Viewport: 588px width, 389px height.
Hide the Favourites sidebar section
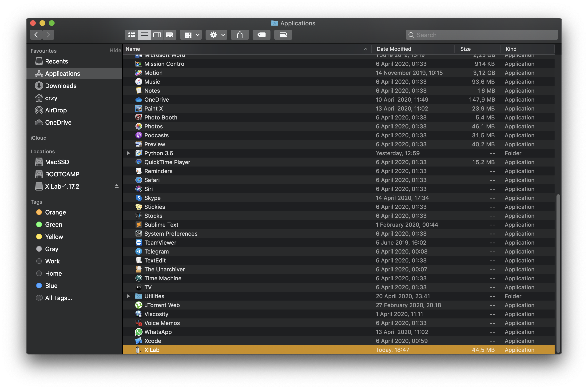(x=115, y=50)
